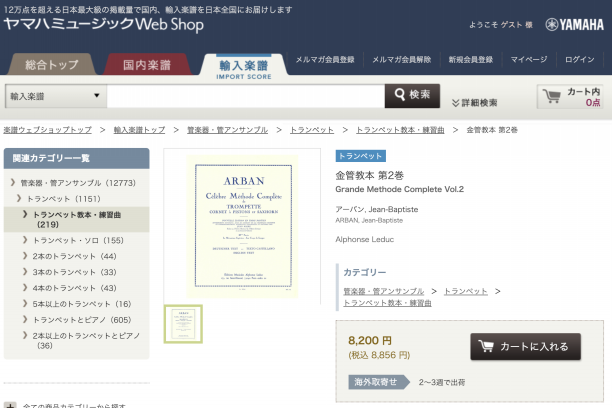612x408 pixels.
Task: Add item with カートに入れる button
Action: [x=525, y=347]
